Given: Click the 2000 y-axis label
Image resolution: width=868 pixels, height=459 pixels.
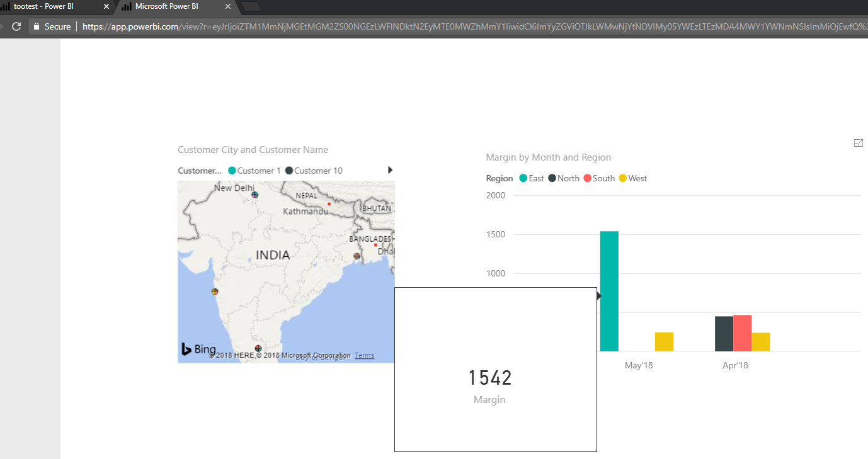Looking at the screenshot, I should tap(496, 195).
